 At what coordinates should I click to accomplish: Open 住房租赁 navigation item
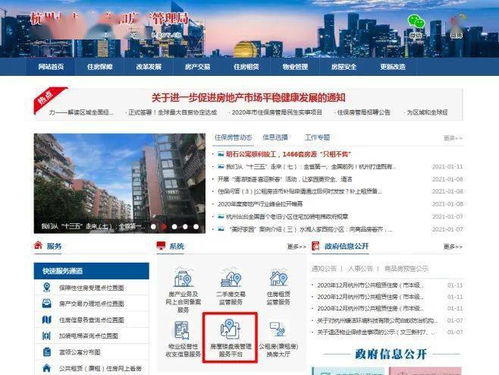[x=246, y=67]
